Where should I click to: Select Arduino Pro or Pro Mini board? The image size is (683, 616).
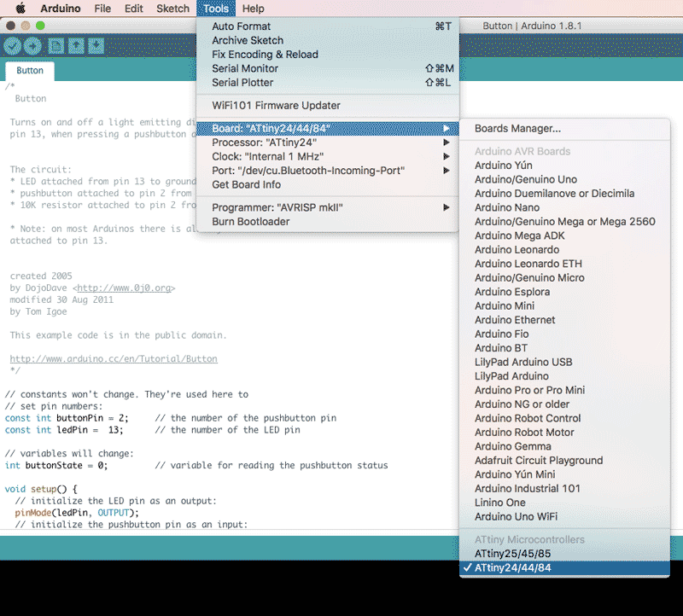[564, 390]
